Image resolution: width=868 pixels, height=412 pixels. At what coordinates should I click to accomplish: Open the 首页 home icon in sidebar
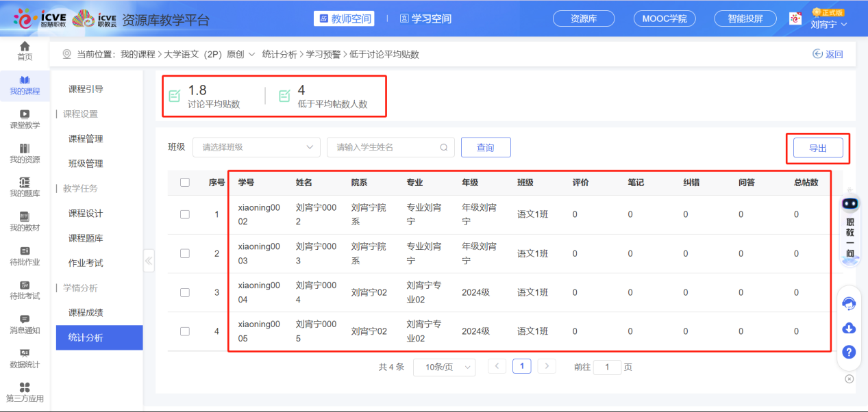25,49
